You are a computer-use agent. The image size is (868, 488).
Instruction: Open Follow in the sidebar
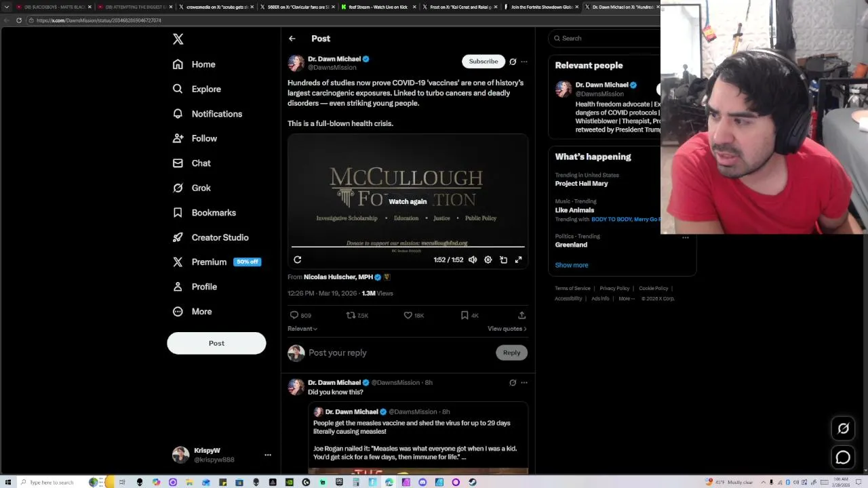(195, 138)
